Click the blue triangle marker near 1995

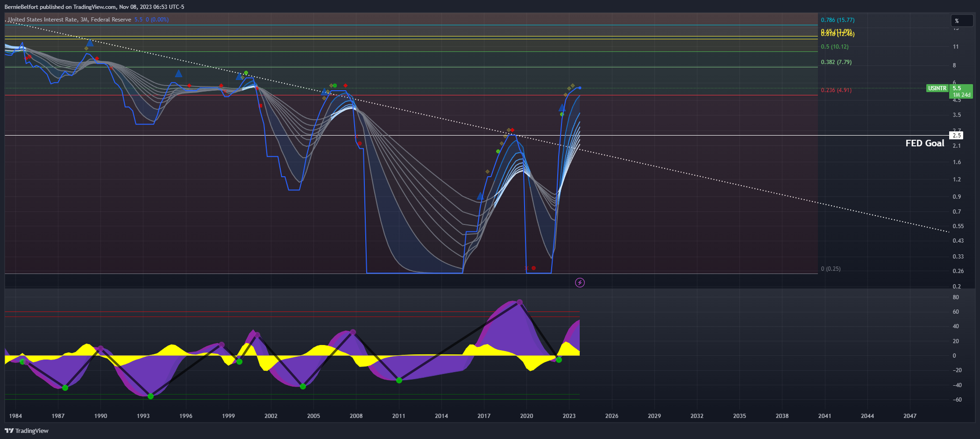[x=178, y=73]
